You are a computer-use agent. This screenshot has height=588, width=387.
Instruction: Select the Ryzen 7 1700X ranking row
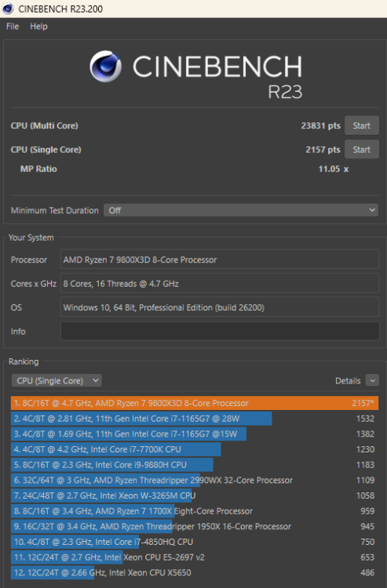[x=195, y=510]
